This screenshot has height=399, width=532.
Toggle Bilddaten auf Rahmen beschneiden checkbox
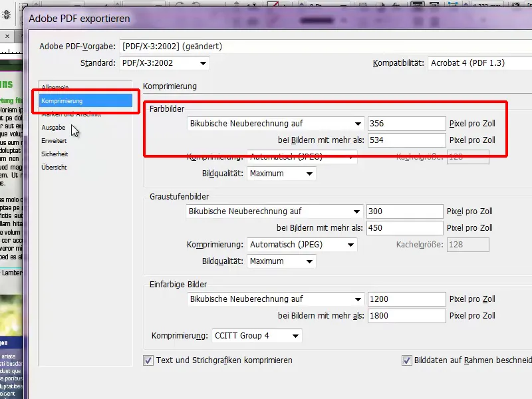pos(406,360)
